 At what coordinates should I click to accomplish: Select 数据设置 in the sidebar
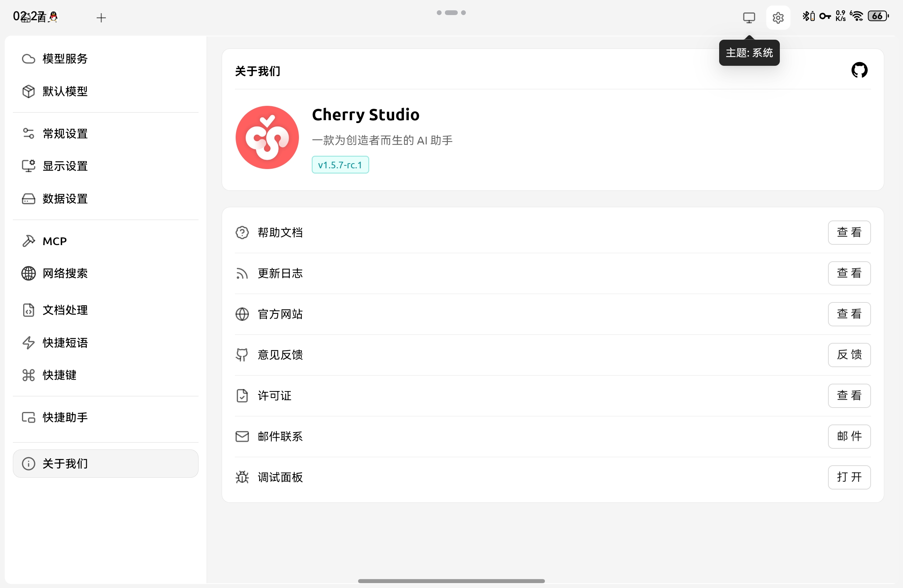click(106, 199)
